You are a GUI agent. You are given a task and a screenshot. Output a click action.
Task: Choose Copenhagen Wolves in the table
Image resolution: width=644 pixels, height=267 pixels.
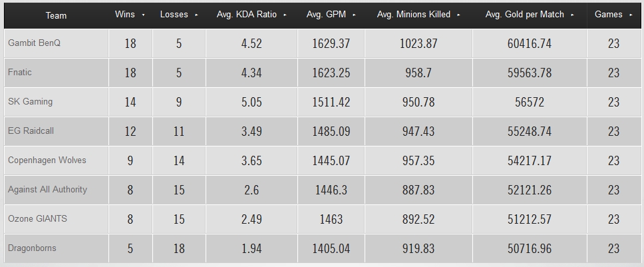pos(47,160)
